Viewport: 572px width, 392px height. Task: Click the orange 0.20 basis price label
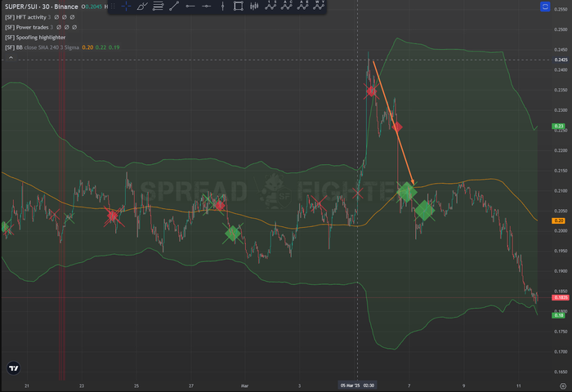(558, 220)
